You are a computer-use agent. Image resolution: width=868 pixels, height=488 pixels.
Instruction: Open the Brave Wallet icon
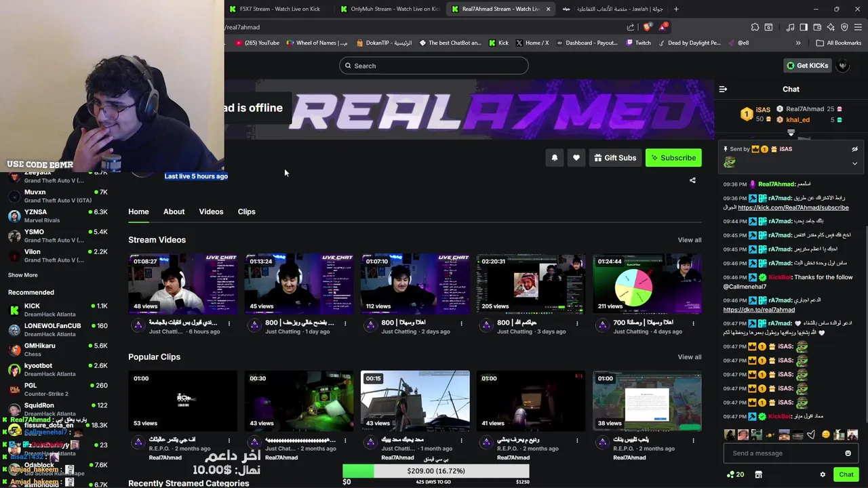[817, 27]
